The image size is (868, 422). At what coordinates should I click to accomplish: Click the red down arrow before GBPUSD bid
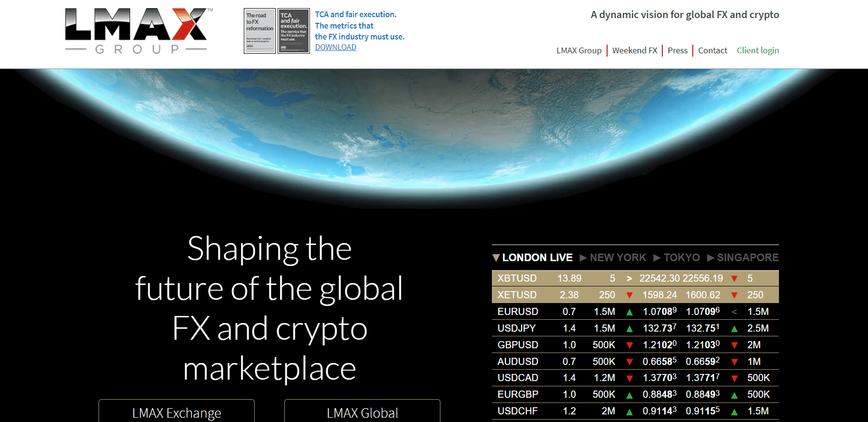click(629, 345)
